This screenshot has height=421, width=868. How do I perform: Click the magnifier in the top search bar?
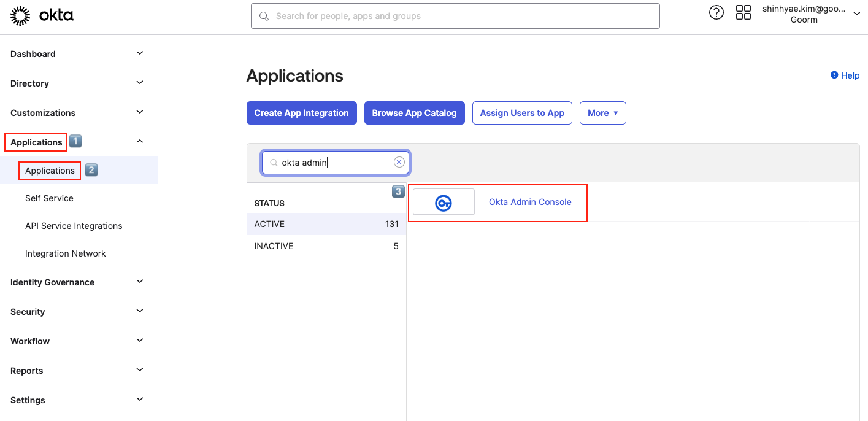(x=264, y=16)
